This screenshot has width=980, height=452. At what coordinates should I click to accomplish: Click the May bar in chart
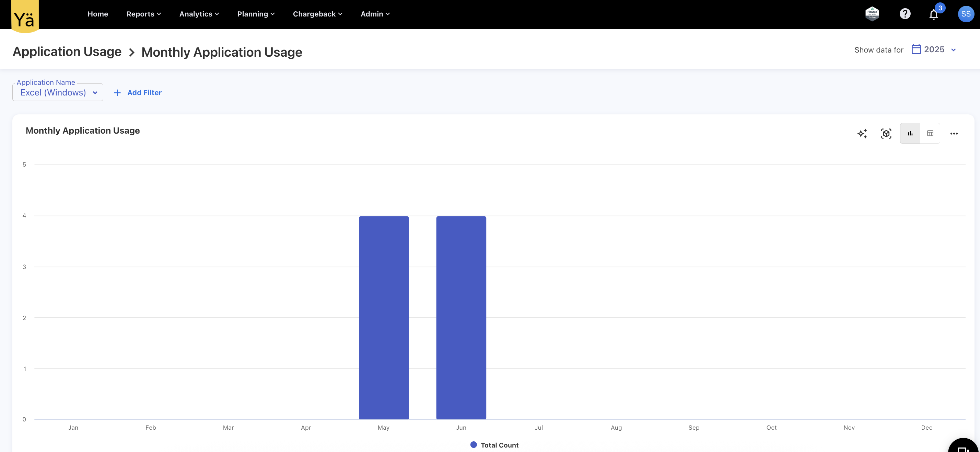pos(384,317)
